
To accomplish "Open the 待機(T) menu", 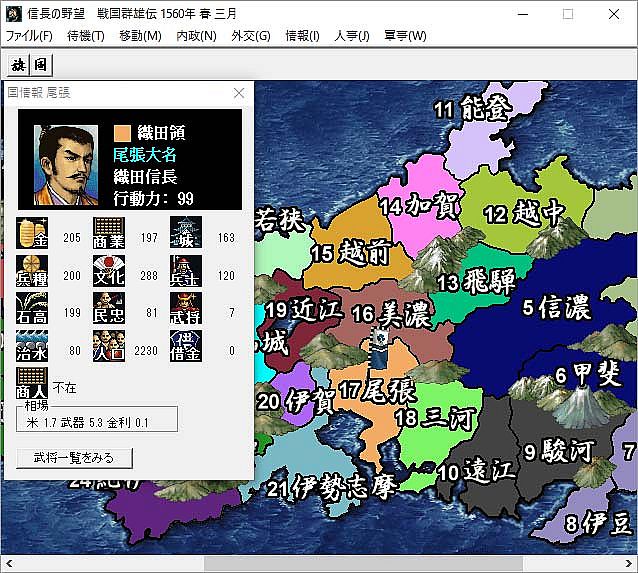I will 86,36.
